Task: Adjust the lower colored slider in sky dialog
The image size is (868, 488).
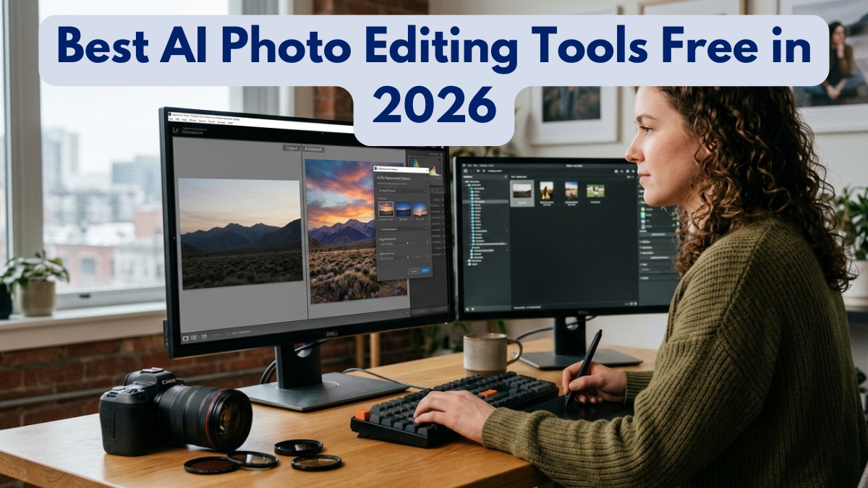Action: click(x=407, y=257)
